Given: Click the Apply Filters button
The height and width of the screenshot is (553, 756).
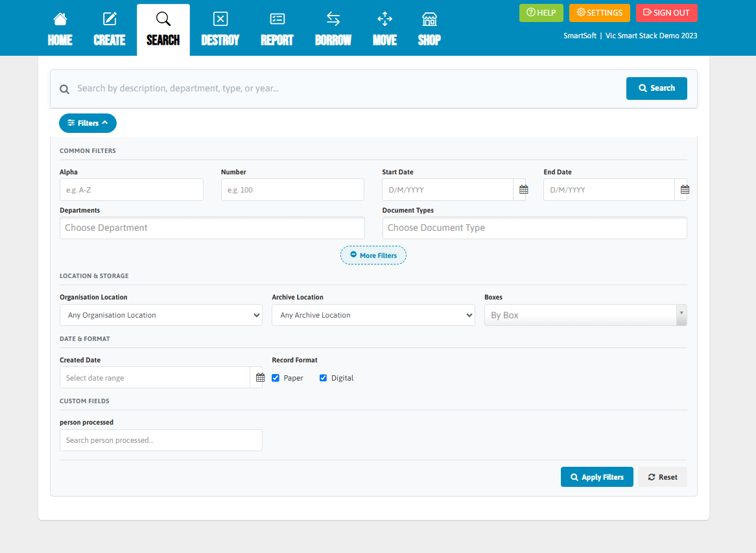Looking at the screenshot, I should click(x=597, y=477).
